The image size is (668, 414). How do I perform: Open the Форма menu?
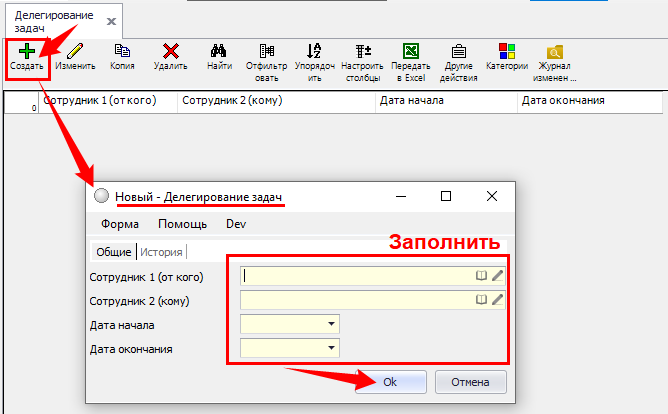pyautogui.click(x=120, y=224)
